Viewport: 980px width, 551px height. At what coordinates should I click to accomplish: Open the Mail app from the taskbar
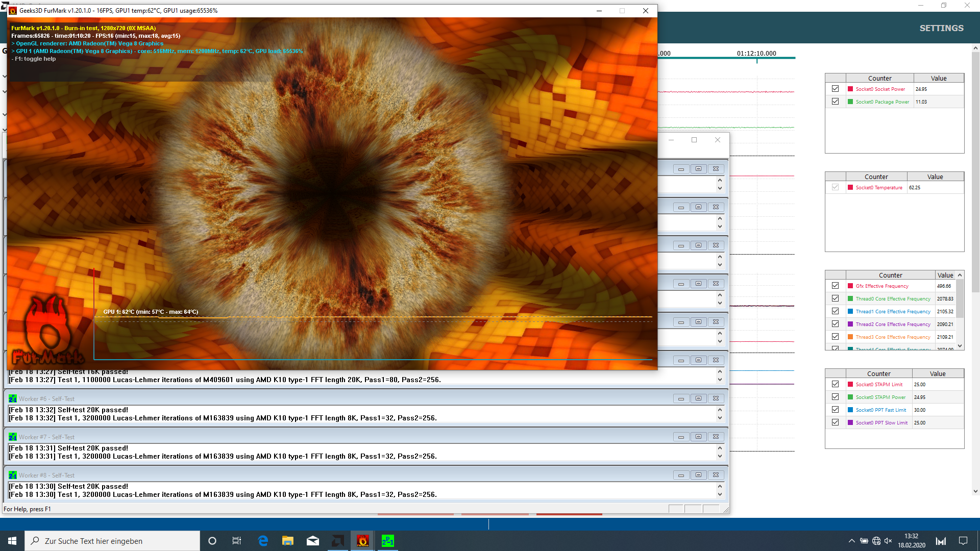coord(313,541)
